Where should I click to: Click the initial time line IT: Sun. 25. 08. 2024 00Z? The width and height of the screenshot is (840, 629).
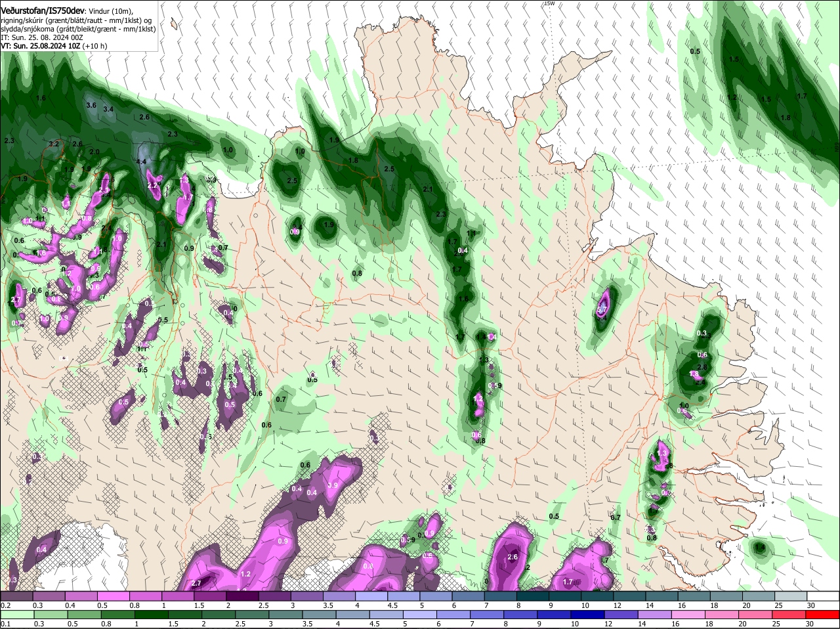42,38
